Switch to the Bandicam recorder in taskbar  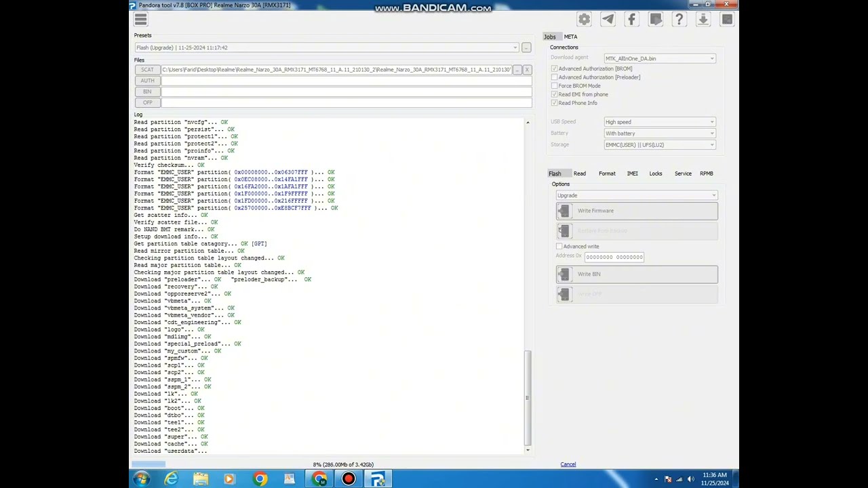pyautogui.click(x=349, y=479)
